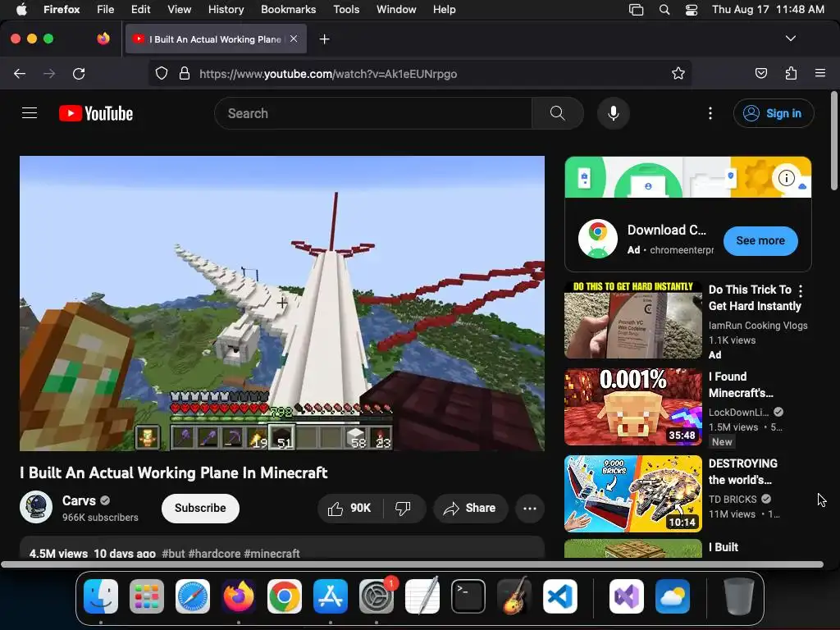
Task: Open macOS Control Center
Action: (691, 10)
